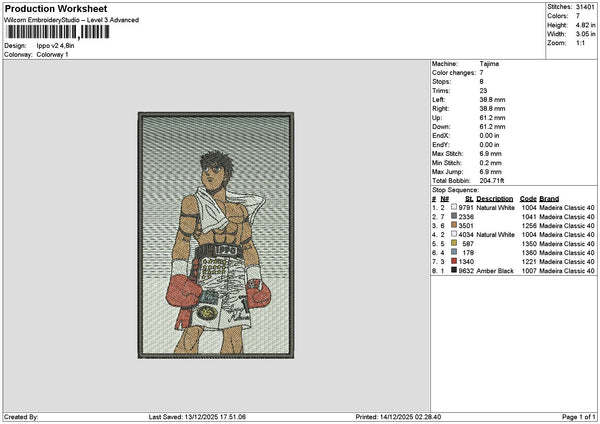Viewport: 600px width, 424px height.
Task: Select the gray swatch beside 2336 stitches
Action: pyautogui.click(x=454, y=216)
